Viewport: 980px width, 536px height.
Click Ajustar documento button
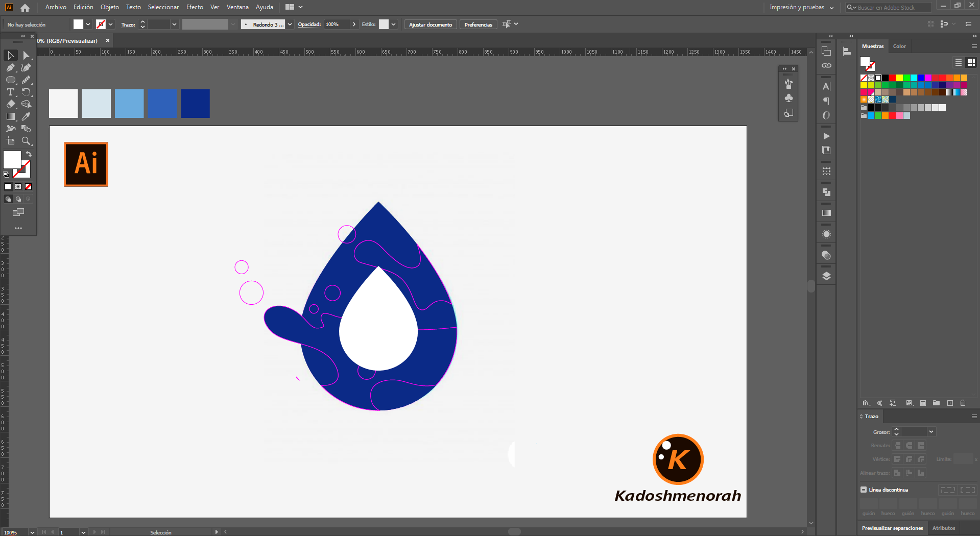(x=431, y=25)
